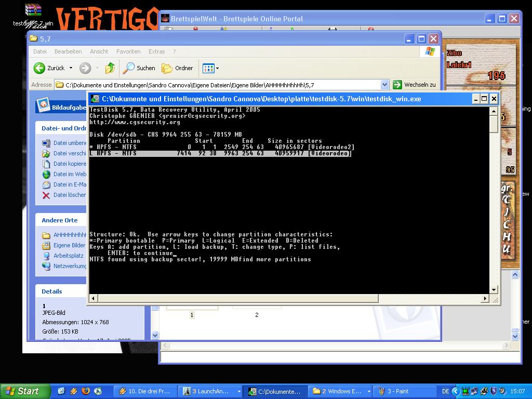
Task: Open the Ansicht menu
Action: pyautogui.click(x=99, y=51)
